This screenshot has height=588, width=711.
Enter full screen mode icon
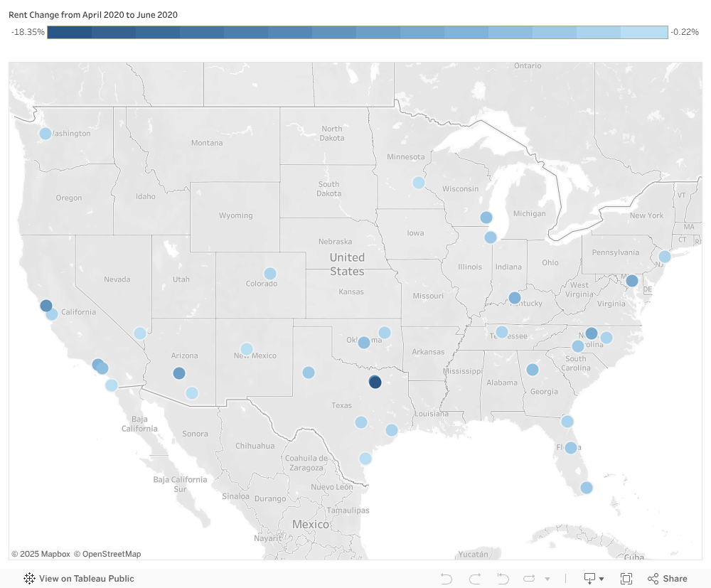[626, 579]
